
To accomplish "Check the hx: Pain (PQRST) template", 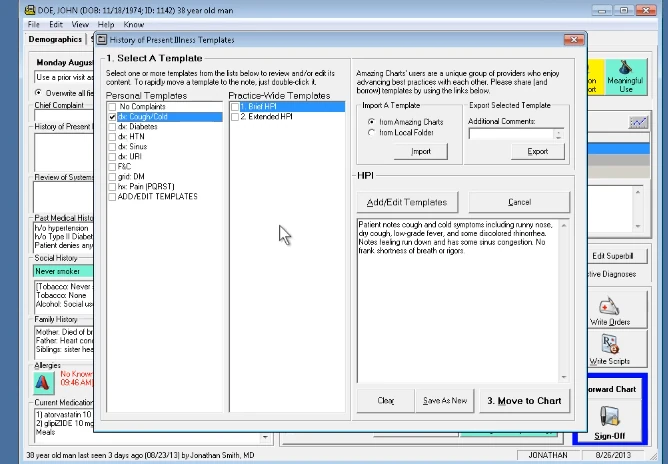I will point(112,187).
